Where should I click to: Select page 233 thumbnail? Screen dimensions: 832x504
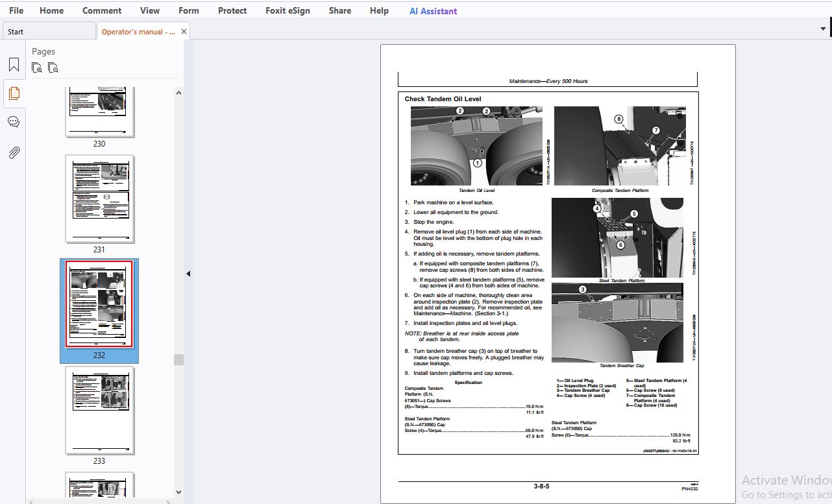tap(100, 410)
